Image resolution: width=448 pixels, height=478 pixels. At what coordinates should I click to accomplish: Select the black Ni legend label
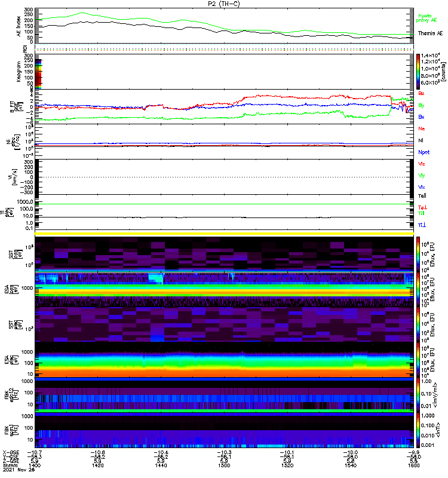click(x=421, y=140)
